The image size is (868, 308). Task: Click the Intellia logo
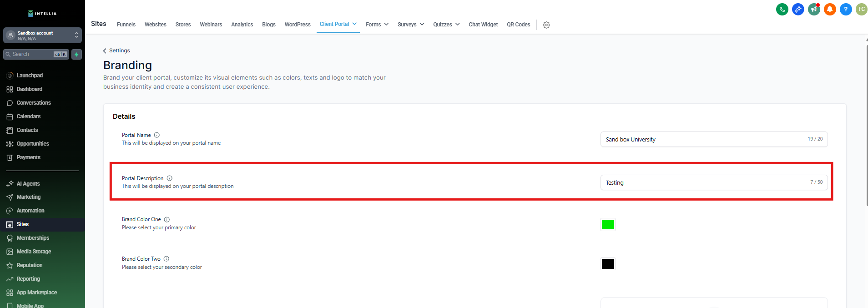[x=42, y=13]
